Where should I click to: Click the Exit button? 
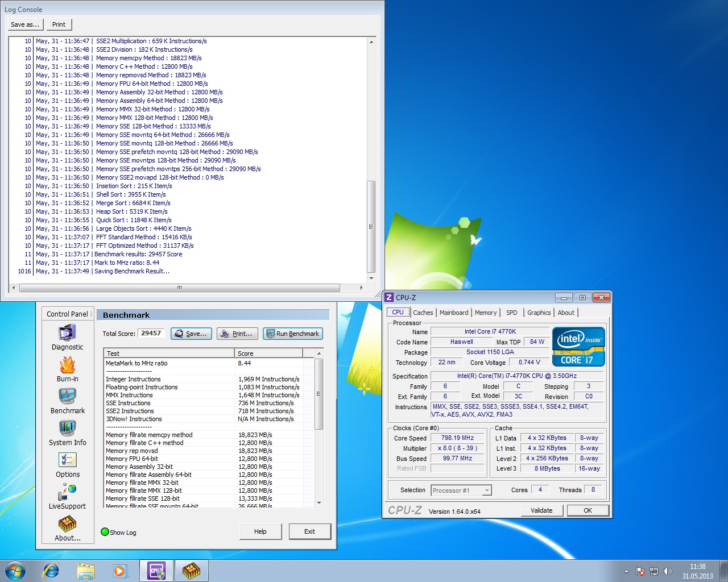[x=309, y=531]
